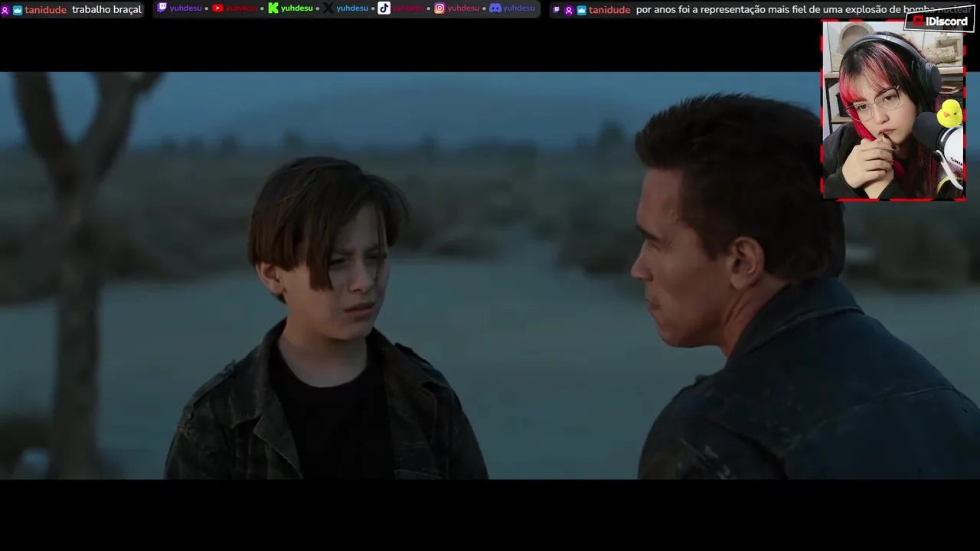980x551 pixels.
Task: Click the yuhdesu label next to the X icon
Action: (x=352, y=8)
